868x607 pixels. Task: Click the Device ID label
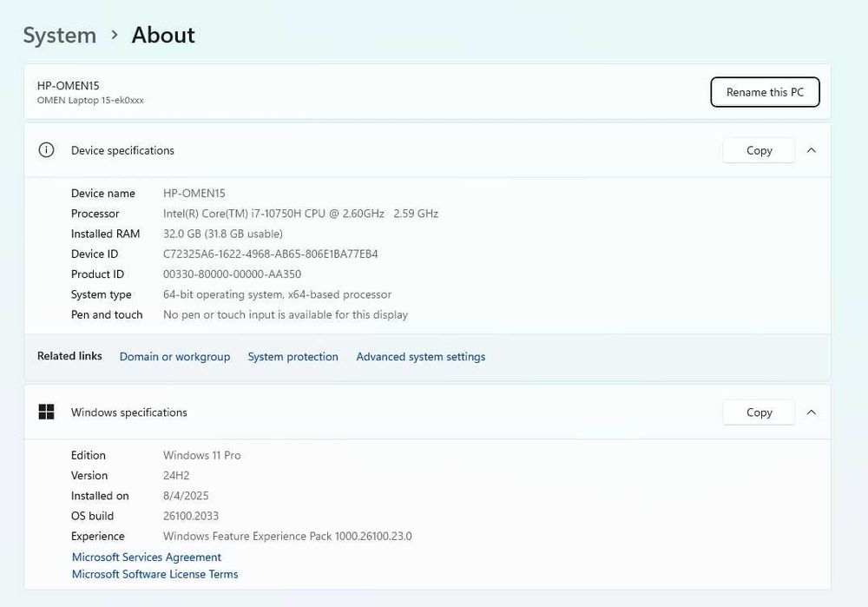pos(95,254)
